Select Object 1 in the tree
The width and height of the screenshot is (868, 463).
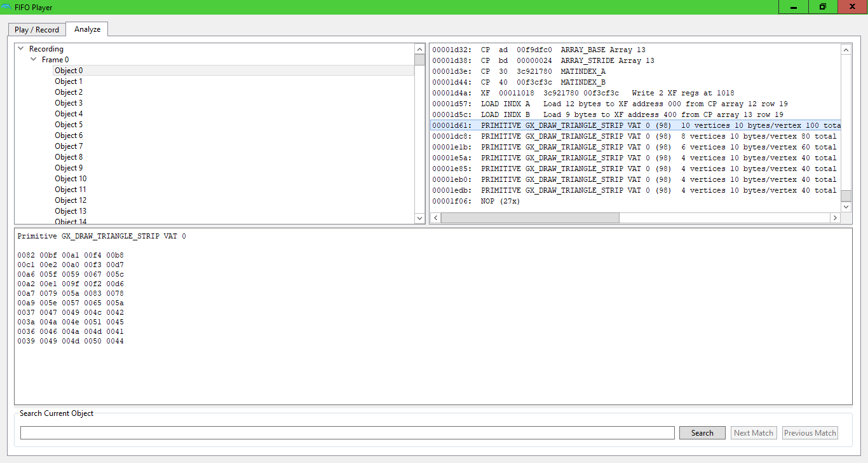pos(69,81)
